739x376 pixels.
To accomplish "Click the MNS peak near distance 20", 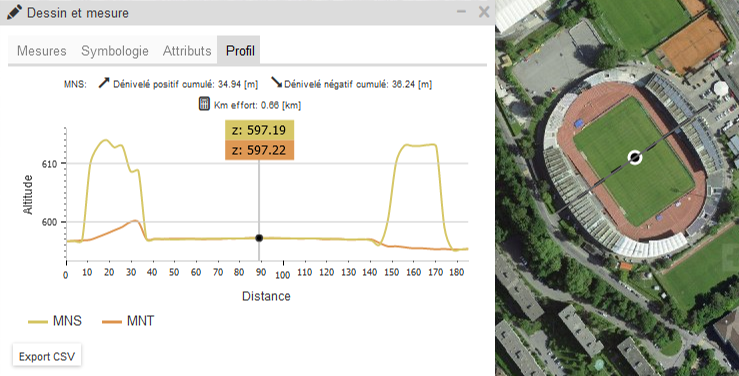I will tap(106, 140).
